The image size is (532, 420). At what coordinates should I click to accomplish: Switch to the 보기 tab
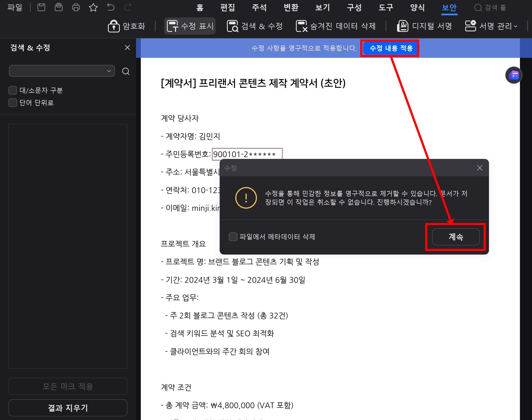click(x=322, y=8)
